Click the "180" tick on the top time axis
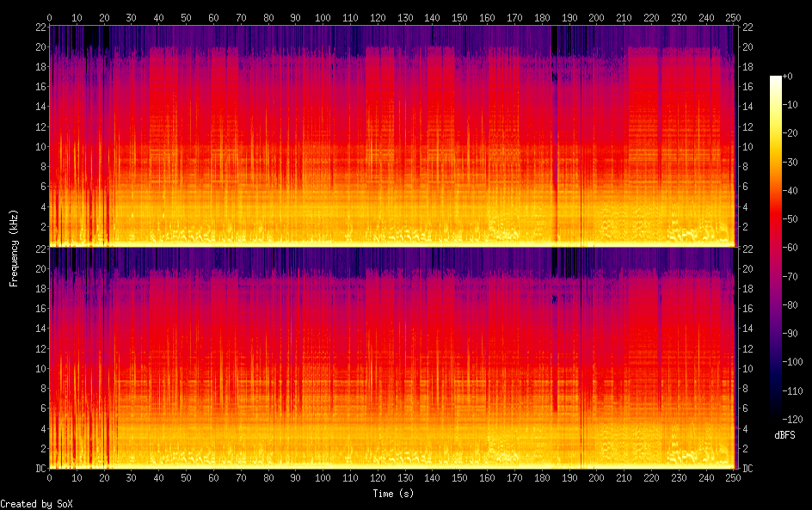The image size is (812, 510). point(542,17)
